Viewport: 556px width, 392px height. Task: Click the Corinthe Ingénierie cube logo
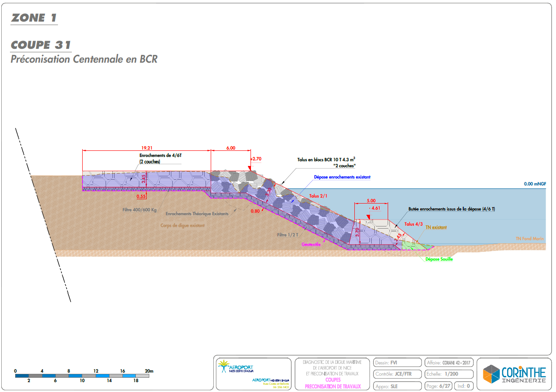point(491,374)
